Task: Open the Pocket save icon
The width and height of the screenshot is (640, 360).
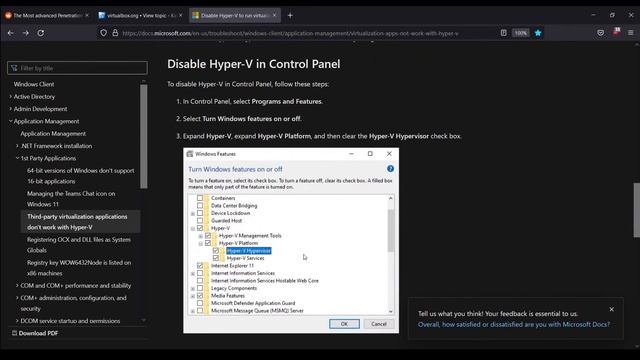Action: (x=600, y=33)
